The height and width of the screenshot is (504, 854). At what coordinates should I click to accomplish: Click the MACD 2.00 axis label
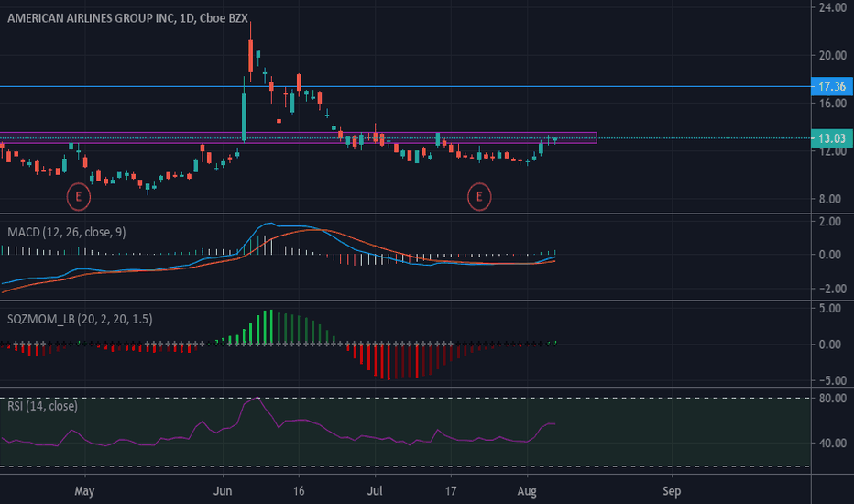(829, 221)
